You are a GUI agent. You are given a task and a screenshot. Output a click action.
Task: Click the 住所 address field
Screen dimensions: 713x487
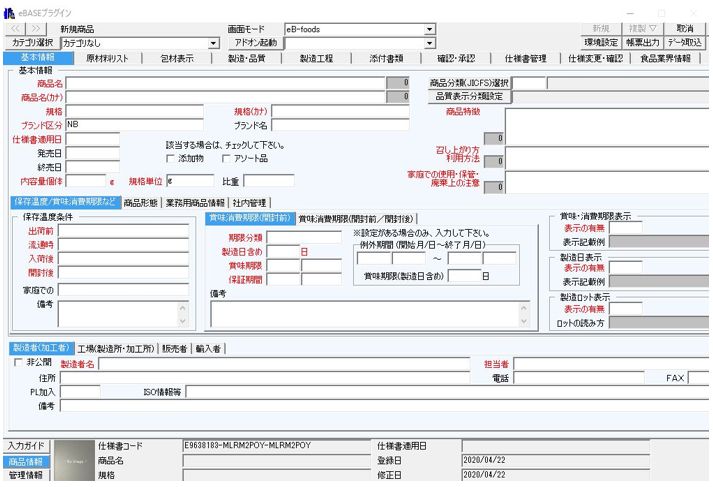265,378
